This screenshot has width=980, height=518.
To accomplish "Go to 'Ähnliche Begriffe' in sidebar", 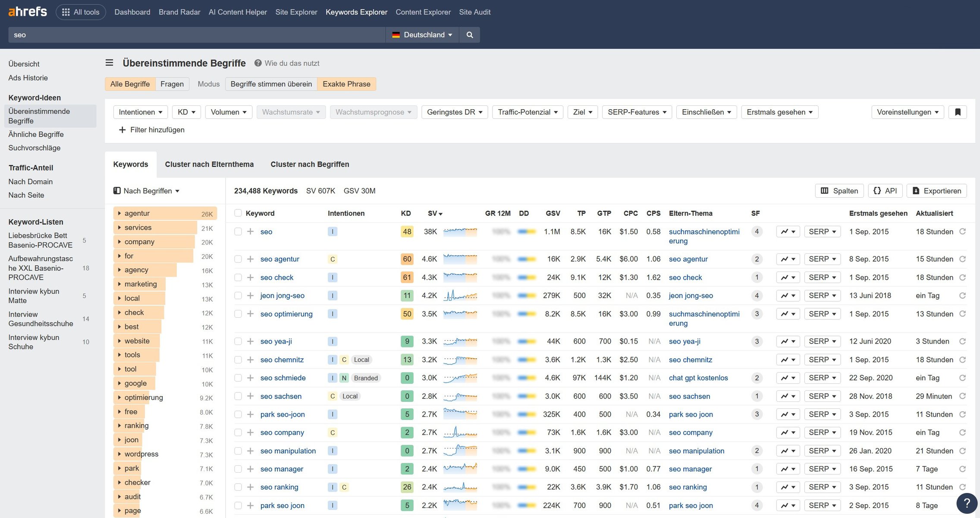I will coord(36,134).
